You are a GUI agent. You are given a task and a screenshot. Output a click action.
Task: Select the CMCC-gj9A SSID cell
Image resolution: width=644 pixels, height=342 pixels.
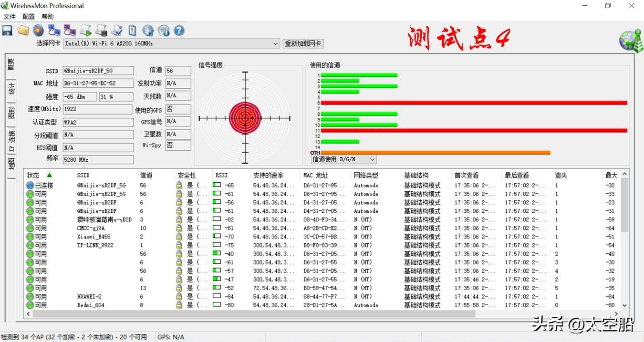(91, 228)
